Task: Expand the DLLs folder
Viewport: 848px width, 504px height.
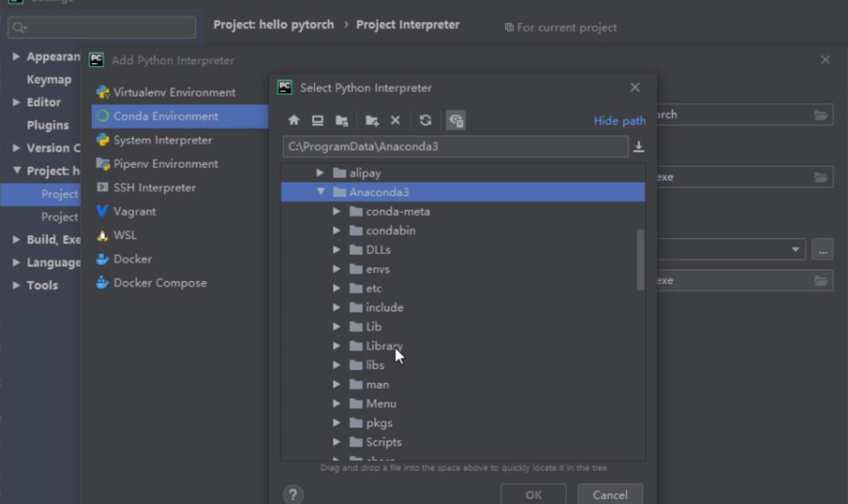Action: (x=336, y=250)
